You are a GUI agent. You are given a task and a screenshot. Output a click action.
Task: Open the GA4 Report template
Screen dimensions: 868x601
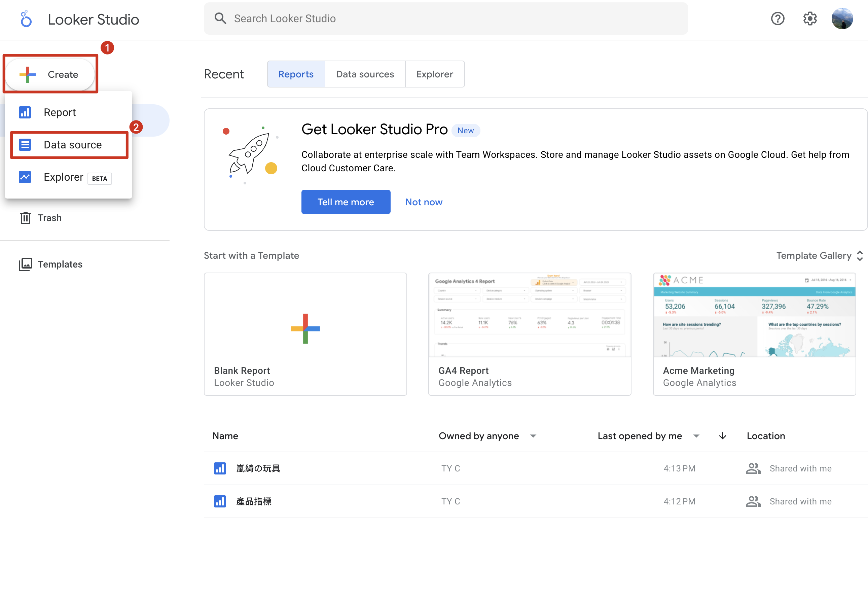(x=530, y=334)
